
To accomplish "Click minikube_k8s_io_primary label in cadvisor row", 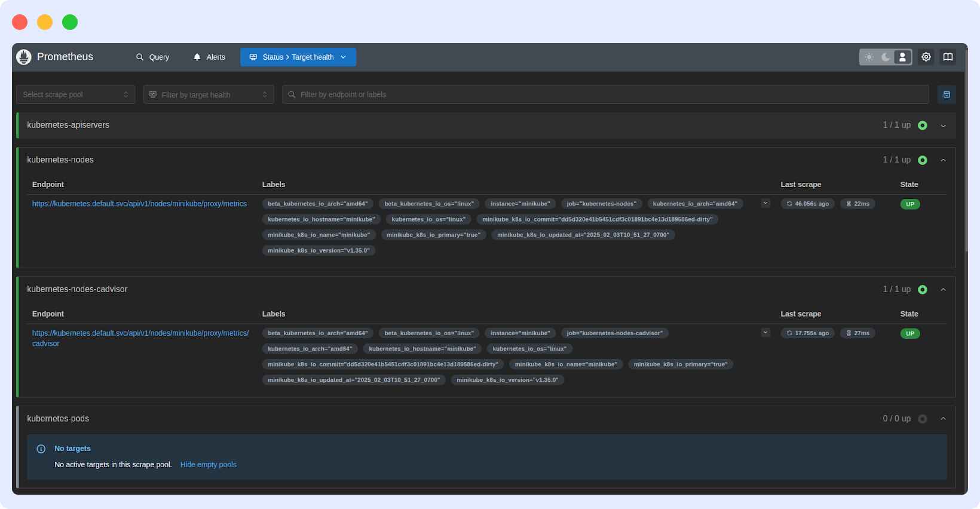I will pyautogui.click(x=681, y=364).
